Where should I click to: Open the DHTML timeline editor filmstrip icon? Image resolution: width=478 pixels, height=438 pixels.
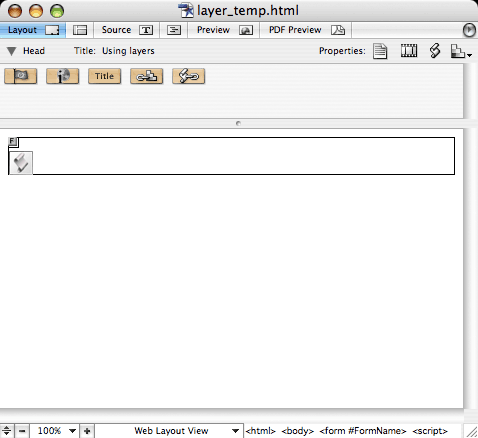pyautogui.click(x=409, y=51)
